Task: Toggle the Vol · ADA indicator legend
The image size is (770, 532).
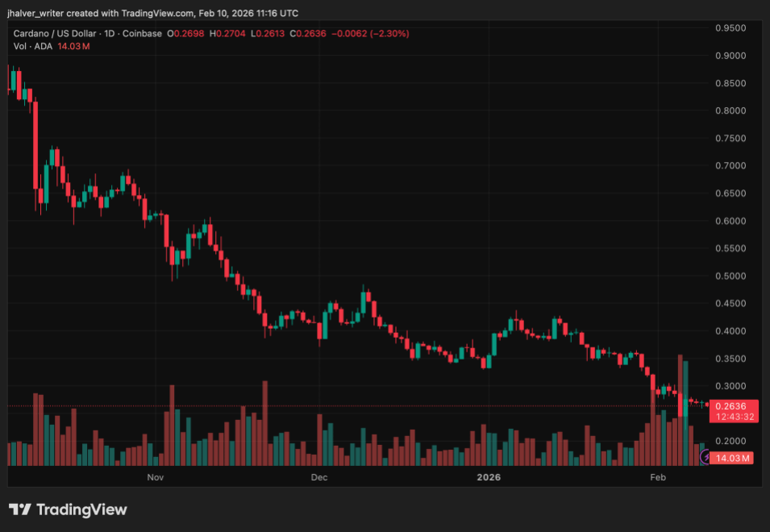Action: click(32, 47)
